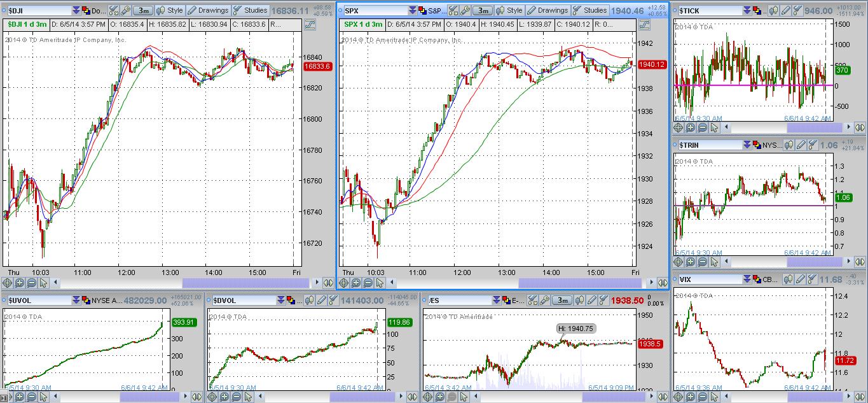Expand the VIX symbol dropdown arrow
868x403 pixels.
tap(747, 279)
